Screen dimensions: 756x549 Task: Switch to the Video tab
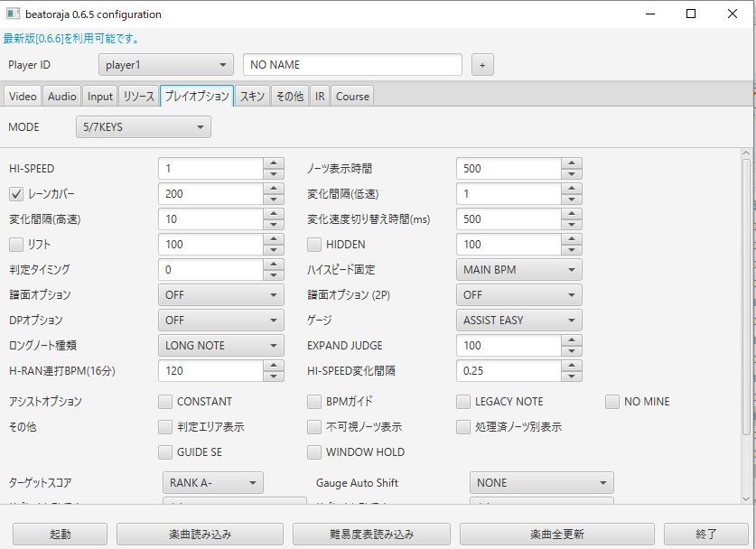click(23, 96)
